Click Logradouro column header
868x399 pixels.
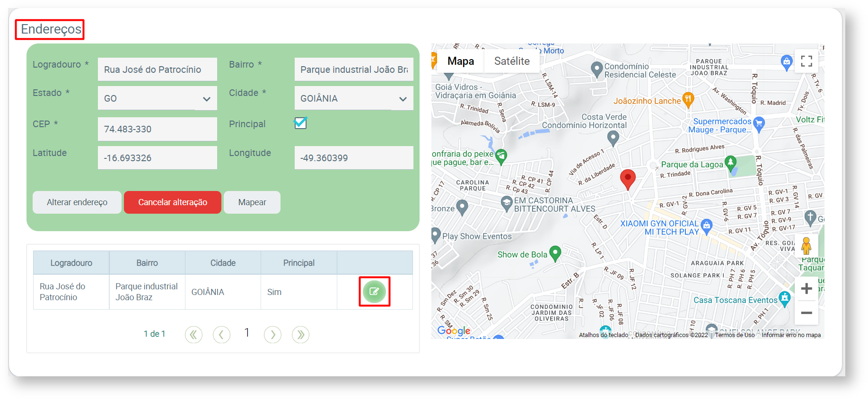(x=71, y=263)
